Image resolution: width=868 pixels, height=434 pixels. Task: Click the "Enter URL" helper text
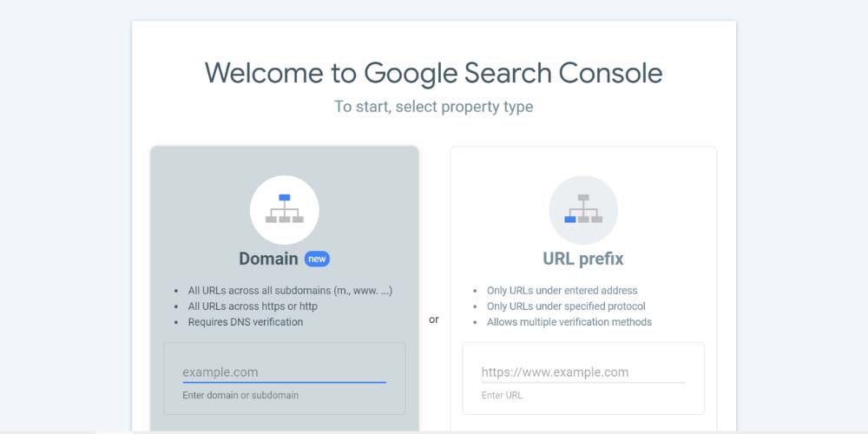click(502, 395)
